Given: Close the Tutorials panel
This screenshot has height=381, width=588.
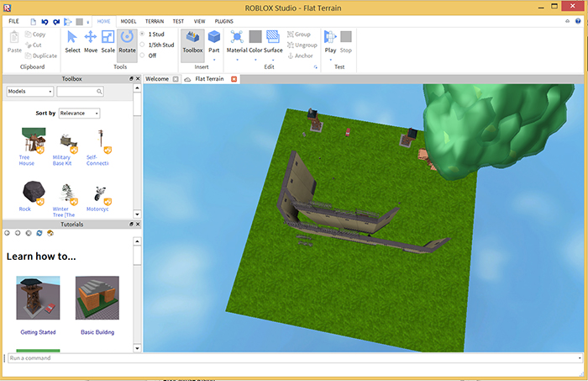Looking at the screenshot, I should click(138, 224).
